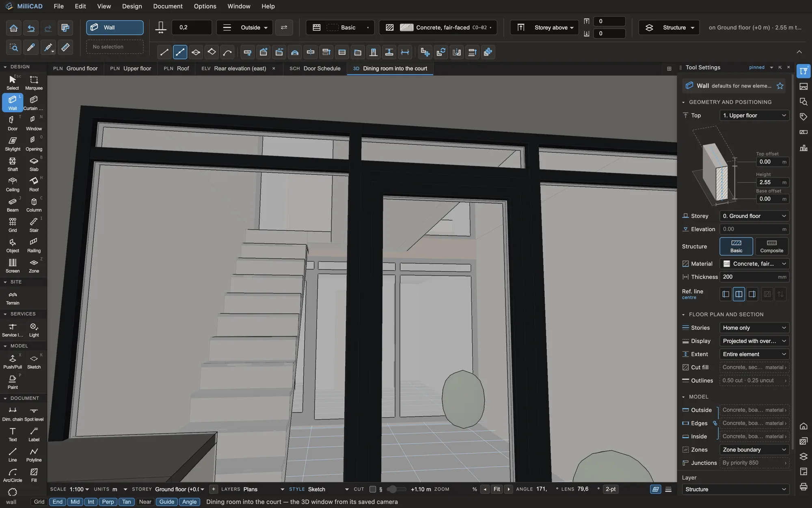Click the Fit zoom button
812x508 pixels.
click(497, 489)
